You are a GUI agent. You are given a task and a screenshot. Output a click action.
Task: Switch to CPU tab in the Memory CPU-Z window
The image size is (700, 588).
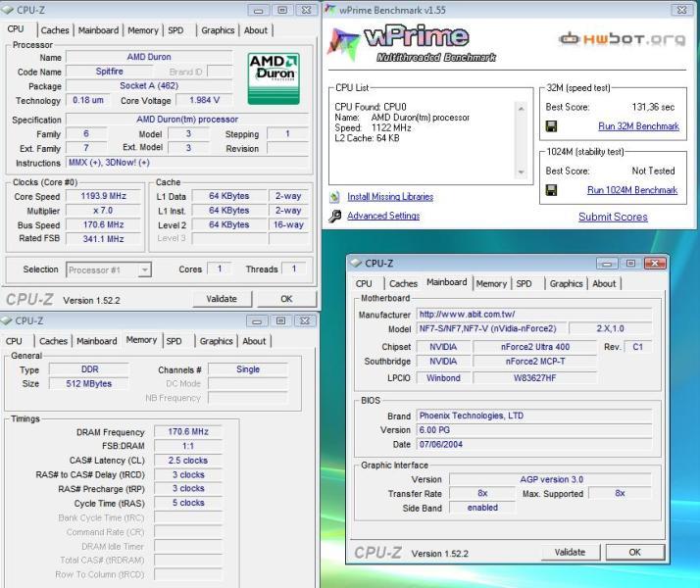14,341
